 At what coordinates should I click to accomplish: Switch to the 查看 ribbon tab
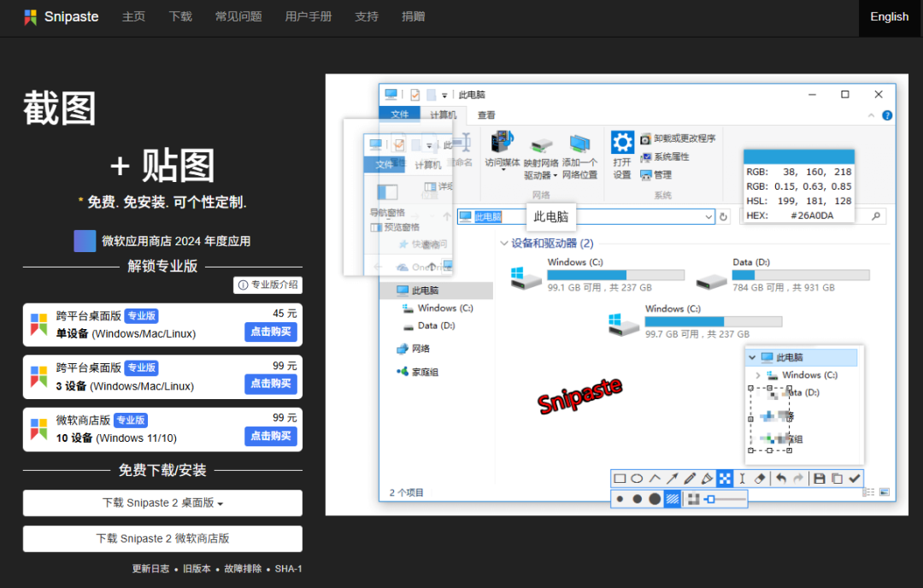[x=486, y=115]
